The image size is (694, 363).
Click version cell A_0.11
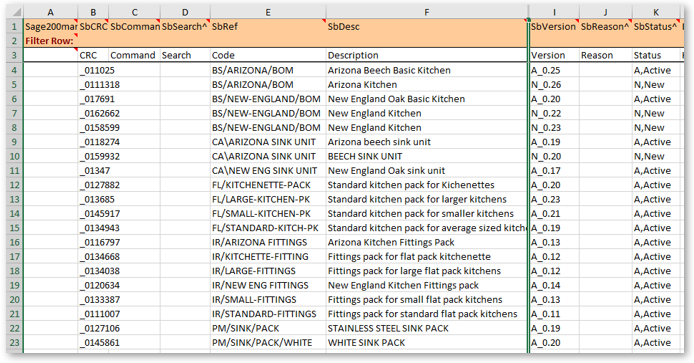[x=554, y=314]
